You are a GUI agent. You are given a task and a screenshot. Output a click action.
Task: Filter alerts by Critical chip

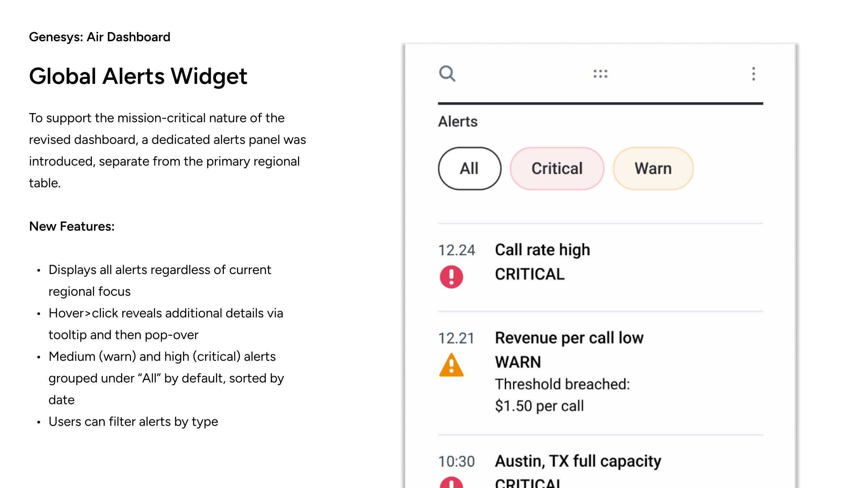click(557, 168)
